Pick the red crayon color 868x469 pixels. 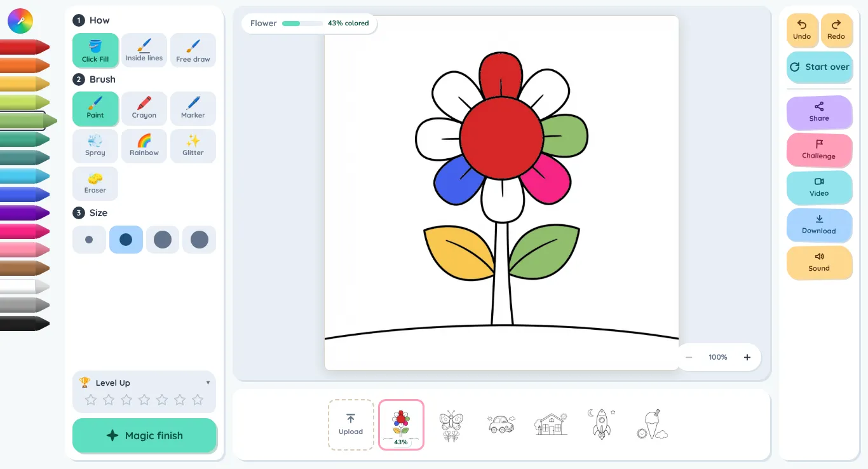(25, 47)
